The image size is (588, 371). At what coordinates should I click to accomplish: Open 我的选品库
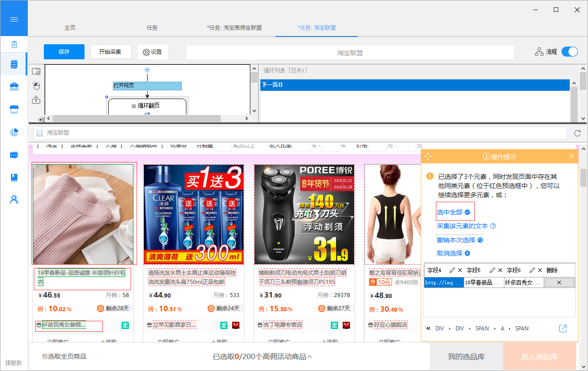(466, 356)
